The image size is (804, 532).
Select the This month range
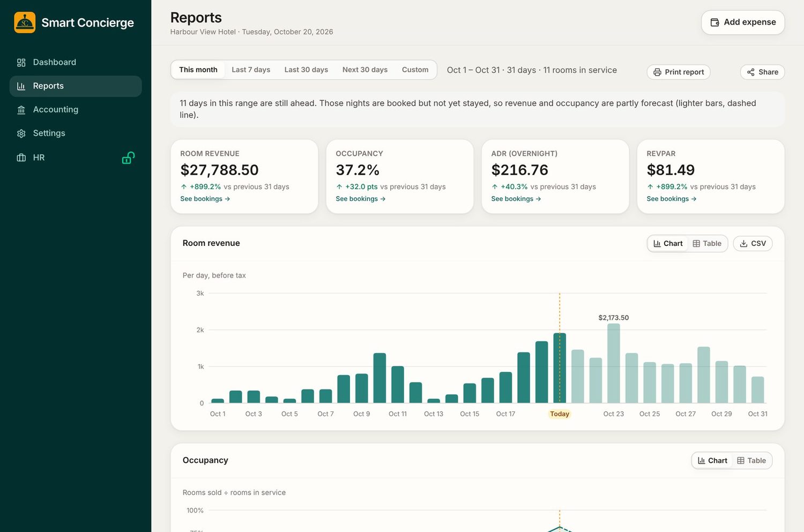click(198, 70)
